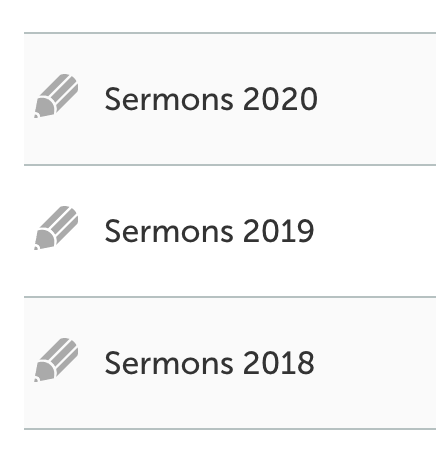Click the year 2019 in the middle row
Viewport: 436px width, 464px height.
click(279, 231)
